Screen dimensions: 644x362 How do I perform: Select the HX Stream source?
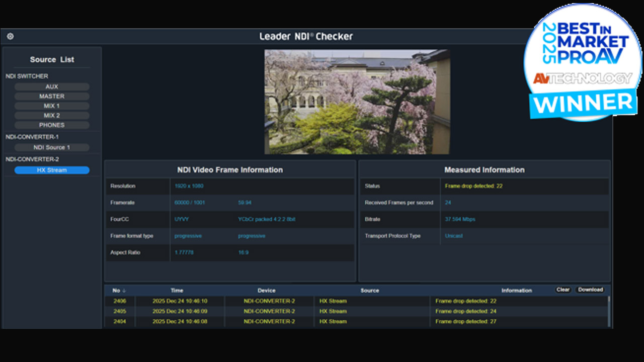50,170
